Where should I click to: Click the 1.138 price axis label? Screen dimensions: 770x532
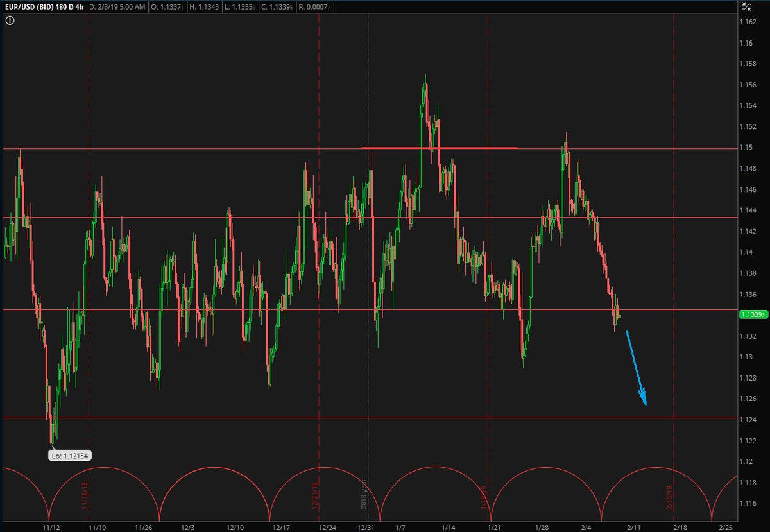[x=748, y=273]
